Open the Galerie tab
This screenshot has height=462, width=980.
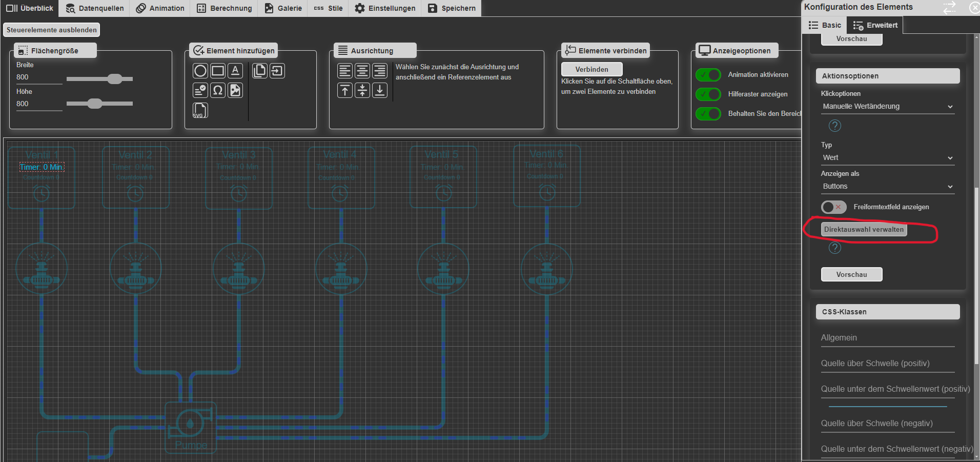click(283, 8)
